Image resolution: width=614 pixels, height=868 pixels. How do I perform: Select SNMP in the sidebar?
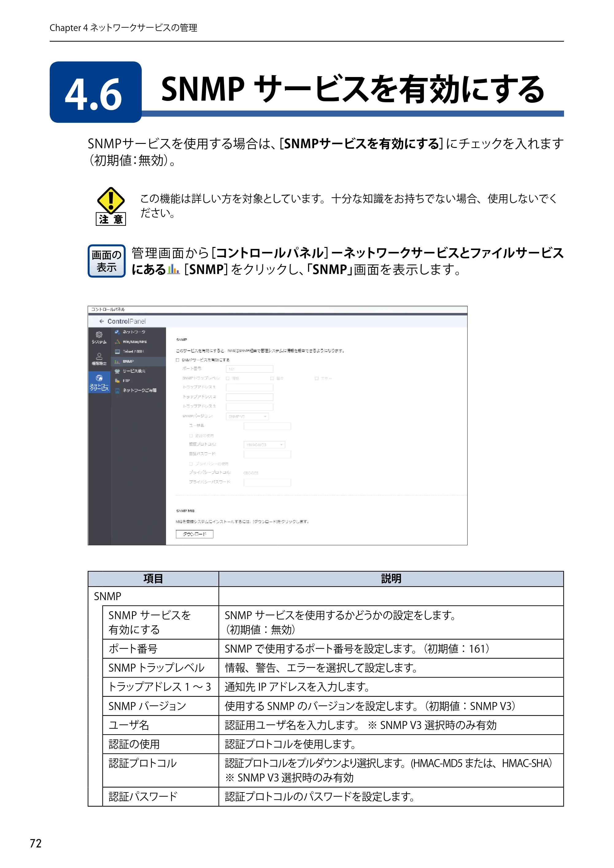pyautogui.click(x=138, y=361)
